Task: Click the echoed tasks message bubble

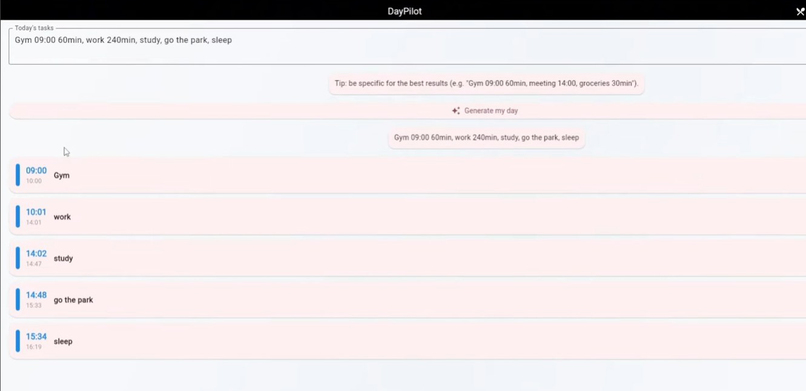Action: click(x=486, y=138)
